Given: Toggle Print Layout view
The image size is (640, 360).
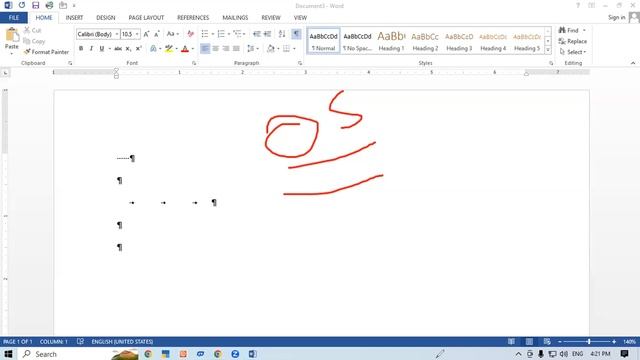Looking at the screenshot, I should [x=529, y=342].
